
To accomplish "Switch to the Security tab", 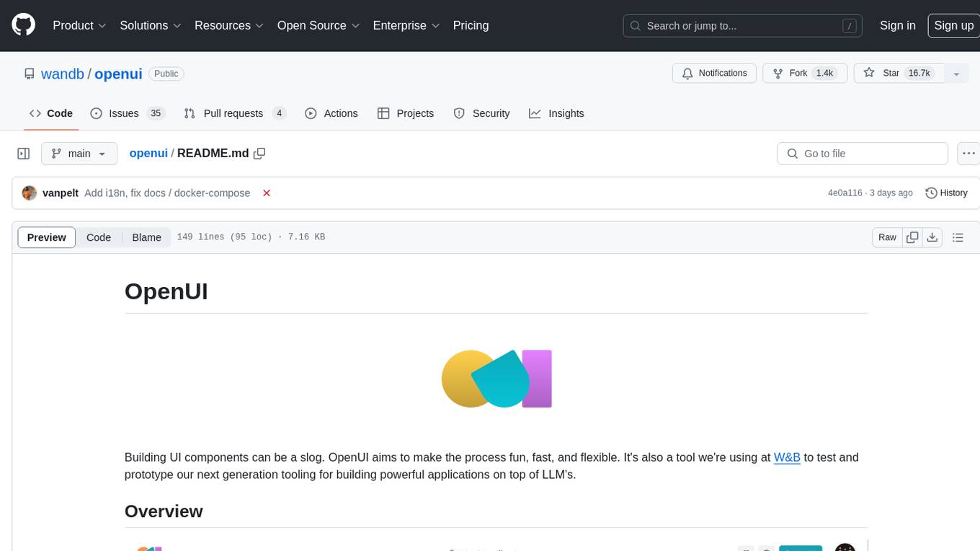I will [481, 113].
